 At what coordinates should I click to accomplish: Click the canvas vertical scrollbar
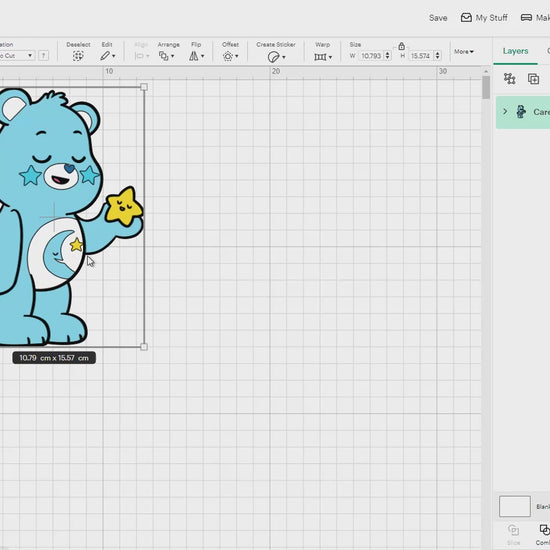[486, 87]
